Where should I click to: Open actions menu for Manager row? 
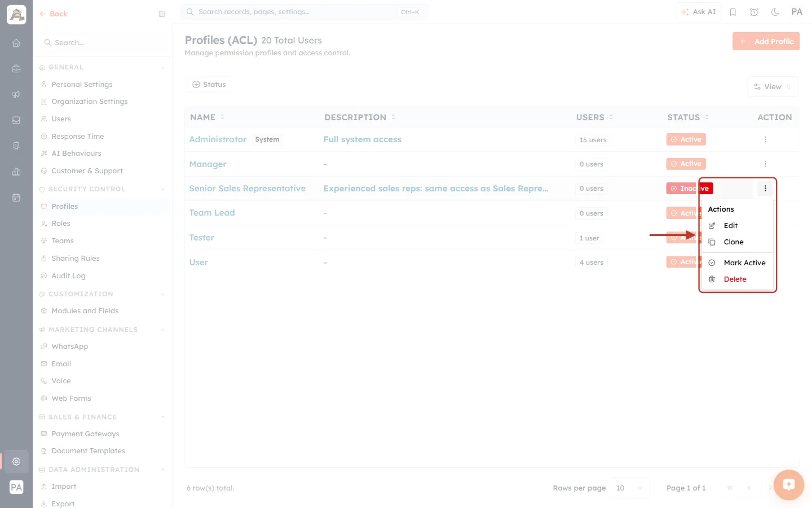765,164
